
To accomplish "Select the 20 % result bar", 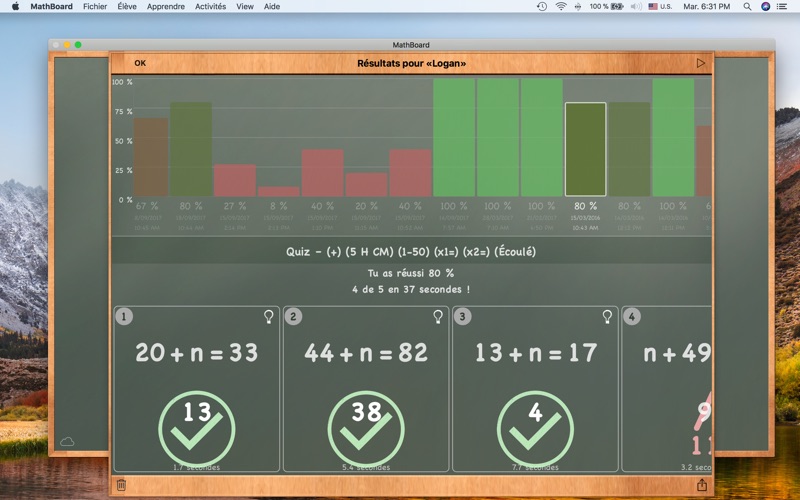I will tap(366, 185).
